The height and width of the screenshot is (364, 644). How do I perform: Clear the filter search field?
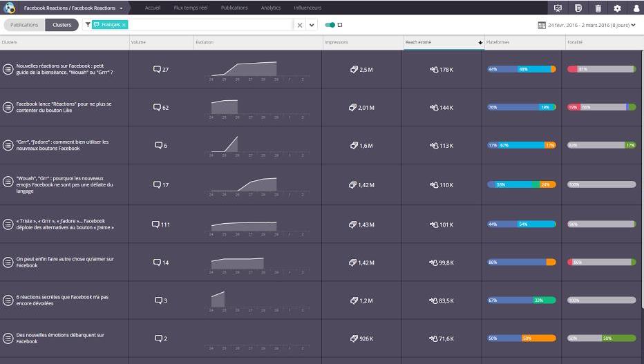pyautogui.click(x=300, y=25)
